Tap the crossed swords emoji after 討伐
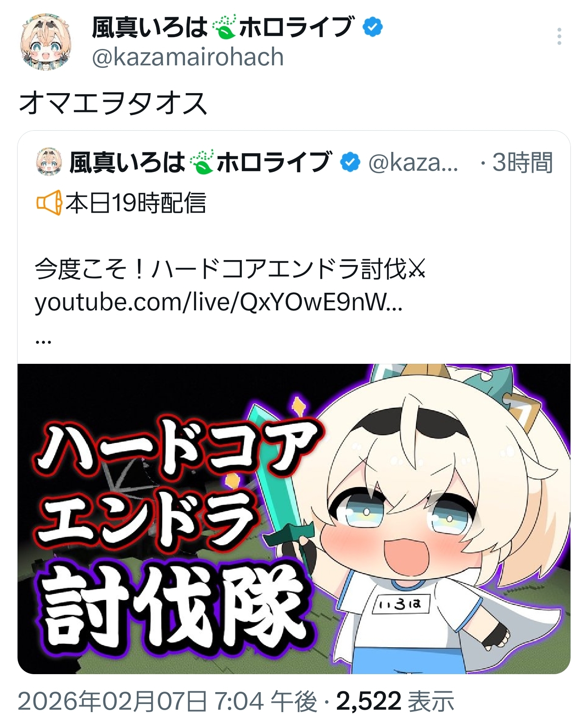Screen dimensions: 588x726 (416, 269)
